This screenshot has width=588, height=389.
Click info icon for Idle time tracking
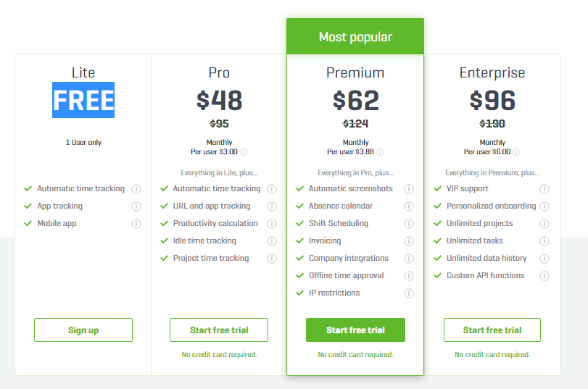pos(272,241)
